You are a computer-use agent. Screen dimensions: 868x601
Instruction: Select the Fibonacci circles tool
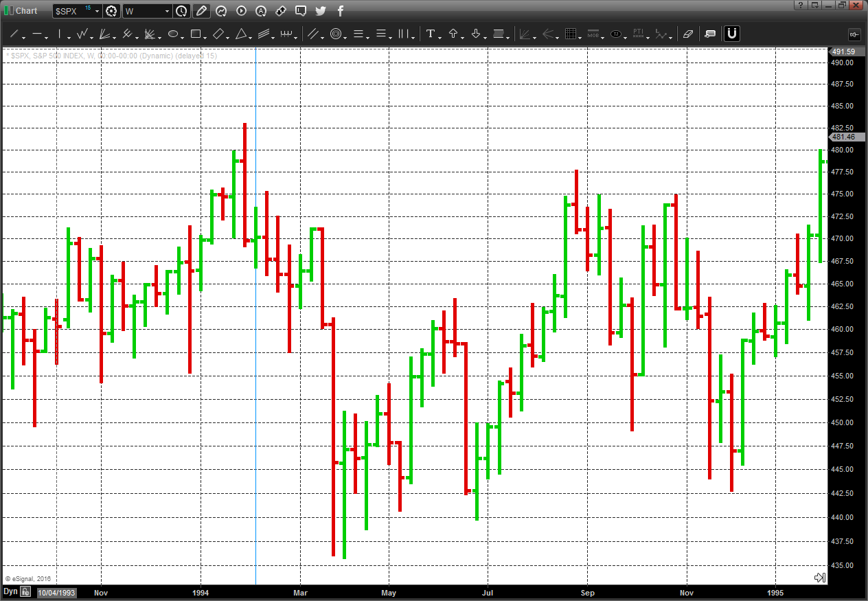click(336, 34)
